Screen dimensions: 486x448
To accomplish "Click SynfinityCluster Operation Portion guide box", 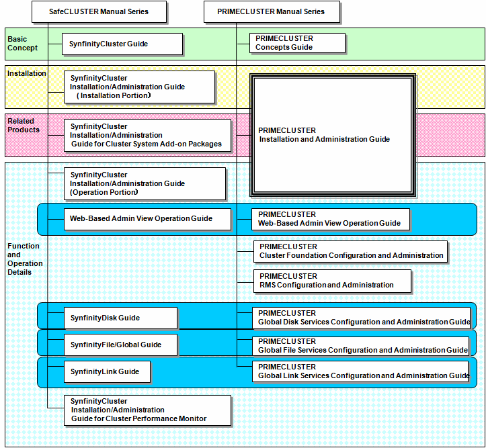I will [x=145, y=183].
